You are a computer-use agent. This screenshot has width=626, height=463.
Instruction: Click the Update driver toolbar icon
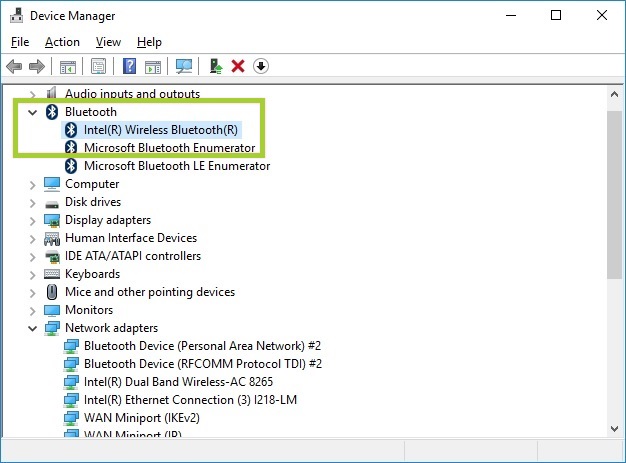click(216, 66)
